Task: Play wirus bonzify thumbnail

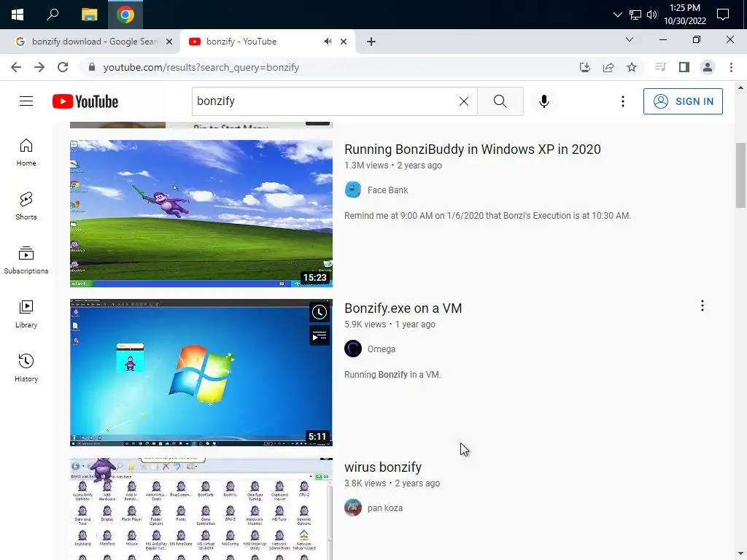Action: click(x=201, y=509)
